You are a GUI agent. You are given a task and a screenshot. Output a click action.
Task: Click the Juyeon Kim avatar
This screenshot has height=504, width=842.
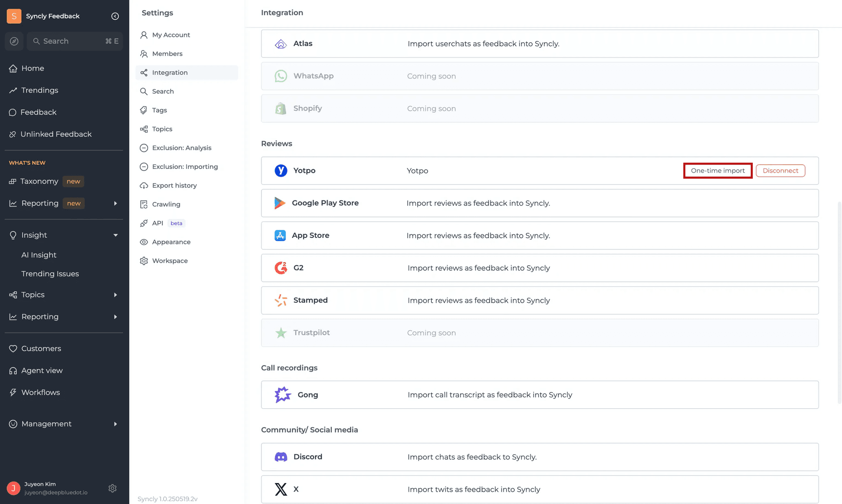14,488
